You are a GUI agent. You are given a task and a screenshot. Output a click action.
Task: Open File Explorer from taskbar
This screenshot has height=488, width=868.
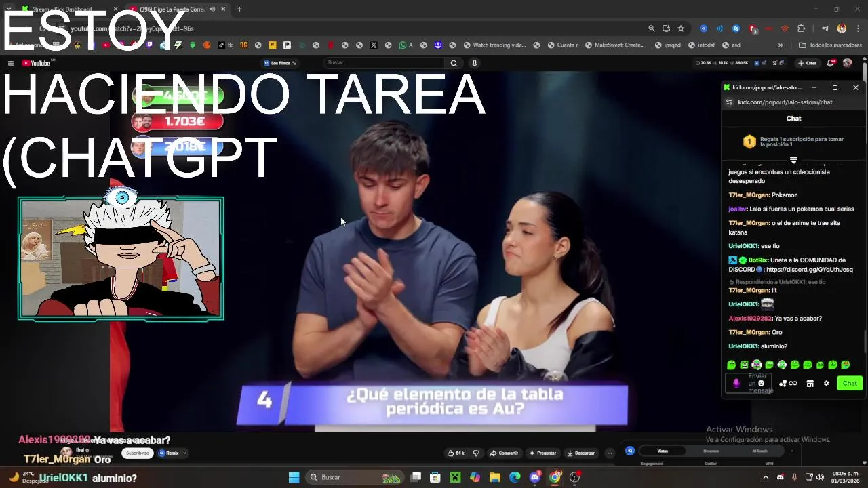495,477
